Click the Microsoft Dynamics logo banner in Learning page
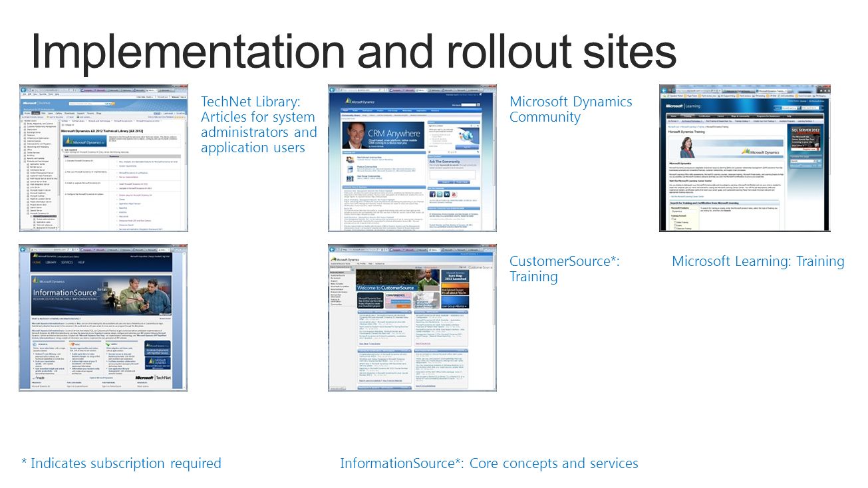868x488 pixels. coord(726,148)
